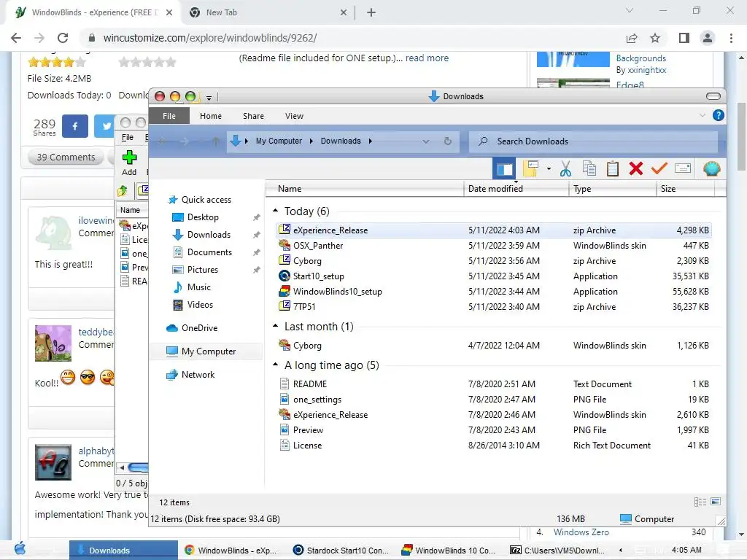Open the Home ribbon tab
The image size is (747, 560).
click(211, 116)
